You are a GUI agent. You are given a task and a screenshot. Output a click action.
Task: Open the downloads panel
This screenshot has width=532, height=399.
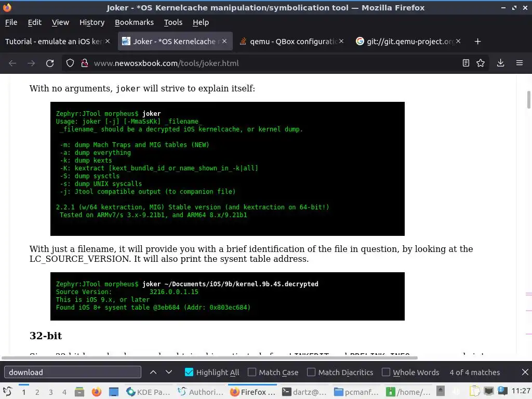[x=500, y=63]
